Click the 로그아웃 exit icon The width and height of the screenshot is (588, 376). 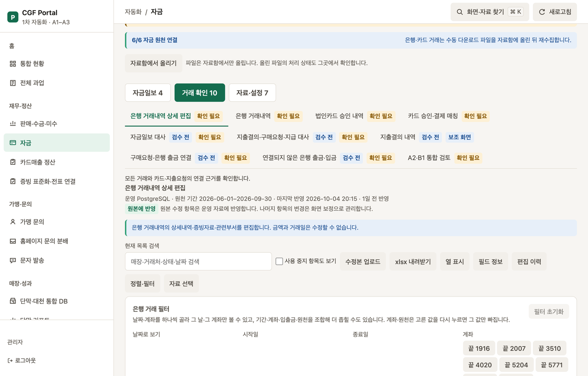10,361
